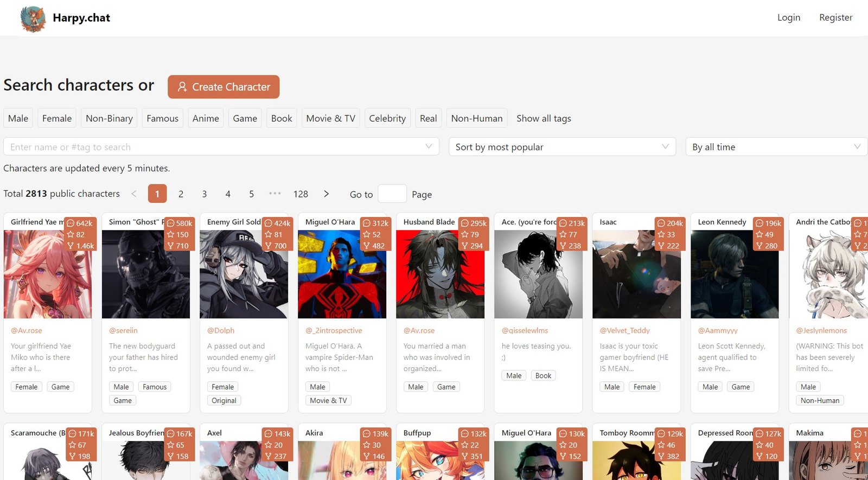Click the fork icon showing 351 on Buffpup card

pos(464,457)
